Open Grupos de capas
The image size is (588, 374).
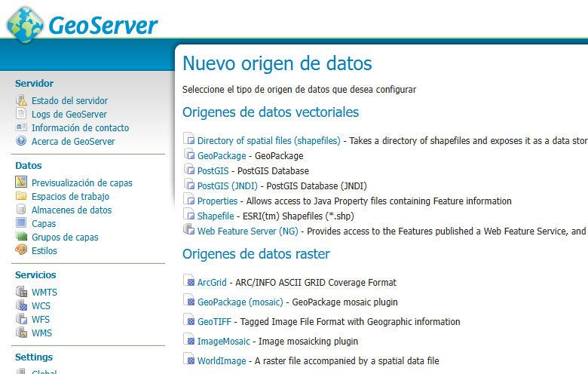pyautogui.click(x=65, y=238)
